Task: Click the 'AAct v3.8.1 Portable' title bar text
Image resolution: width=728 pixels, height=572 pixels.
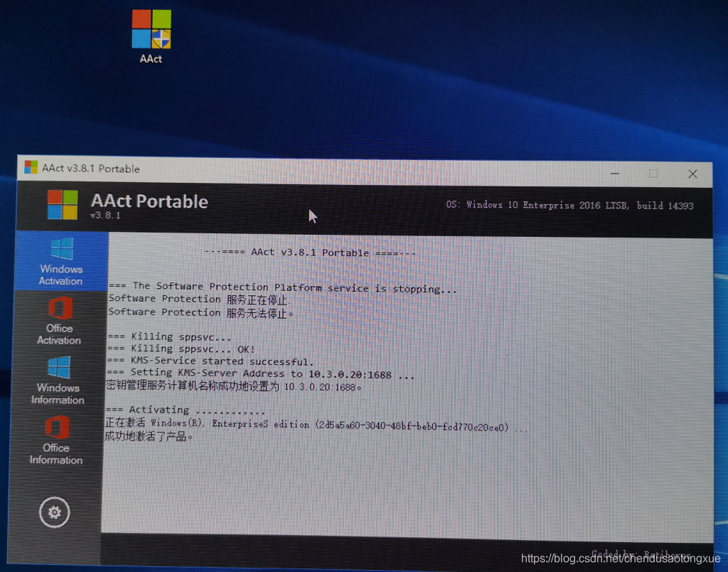Action: tap(90, 168)
